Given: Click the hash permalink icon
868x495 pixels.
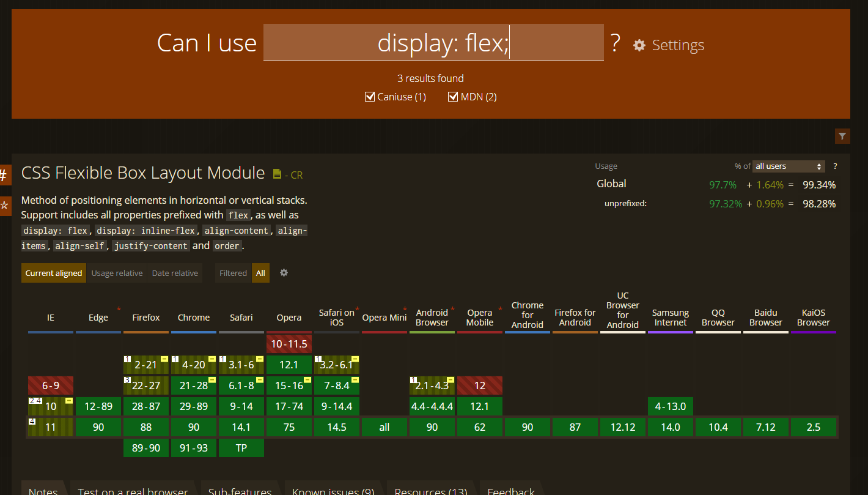Looking at the screenshot, I should [x=4, y=176].
